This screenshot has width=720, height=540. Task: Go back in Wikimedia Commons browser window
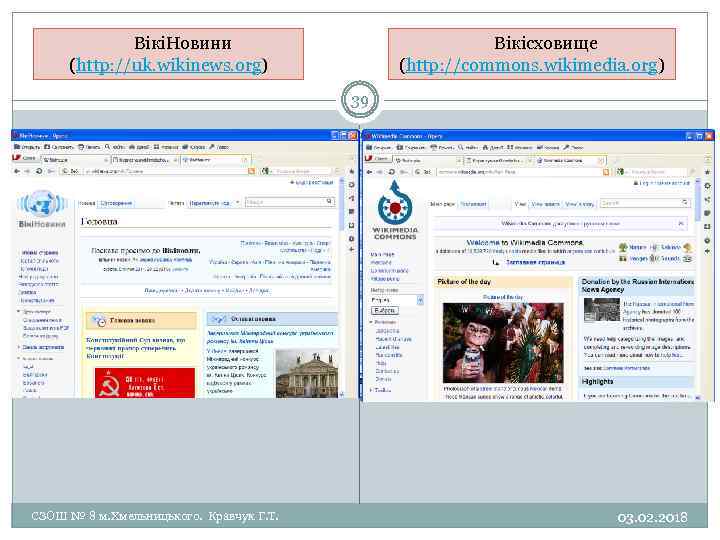[x=370, y=172]
